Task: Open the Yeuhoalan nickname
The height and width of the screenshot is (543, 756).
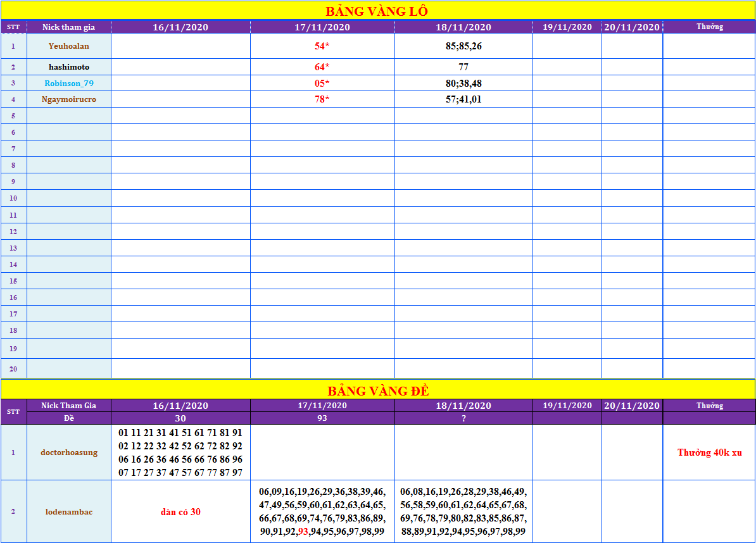Action: pyautogui.click(x=69, y=46)
